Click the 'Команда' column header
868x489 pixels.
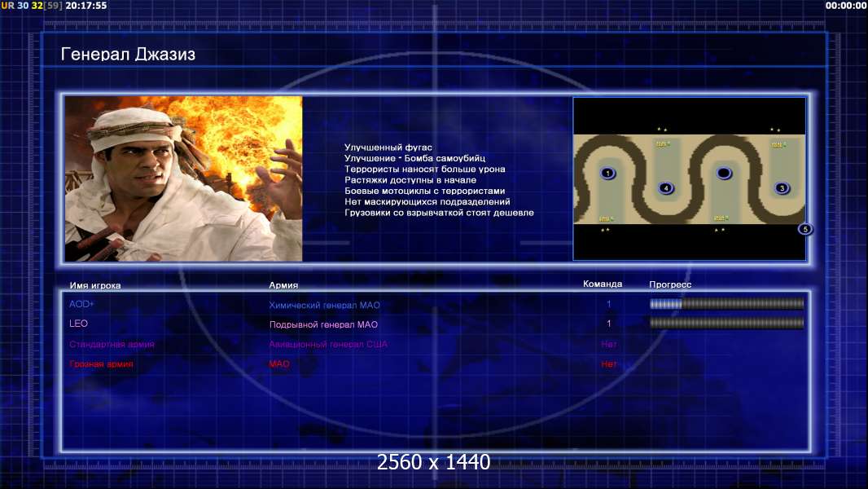click(x=603, y=284)
